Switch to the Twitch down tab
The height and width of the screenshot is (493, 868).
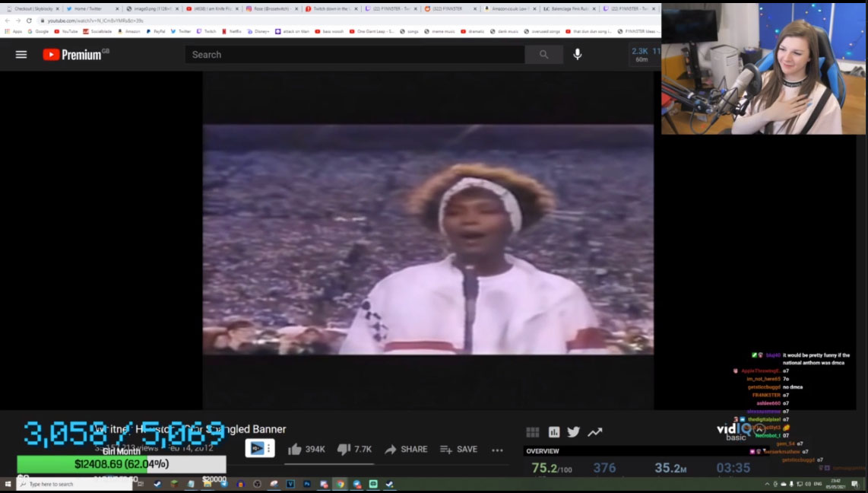[331, 9]
